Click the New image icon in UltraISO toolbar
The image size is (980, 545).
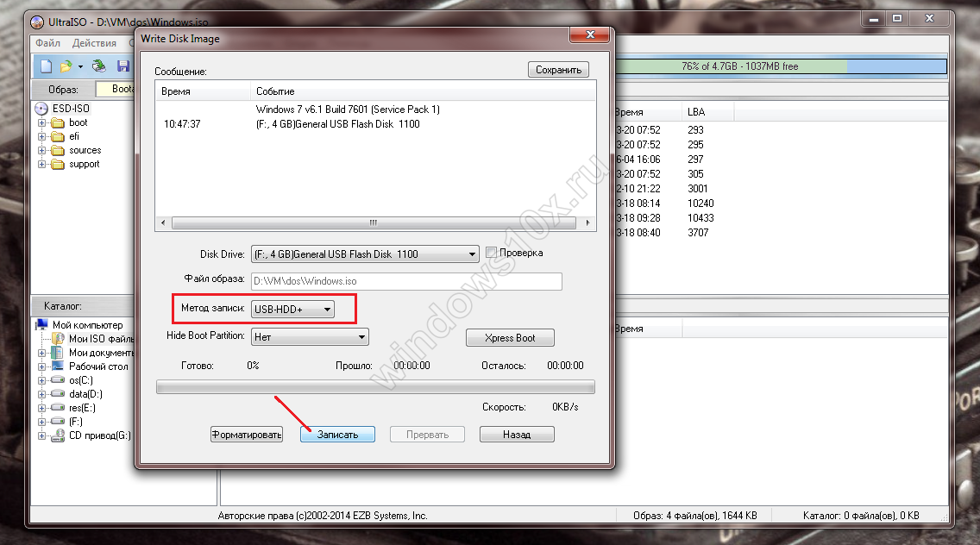point(47,66)
